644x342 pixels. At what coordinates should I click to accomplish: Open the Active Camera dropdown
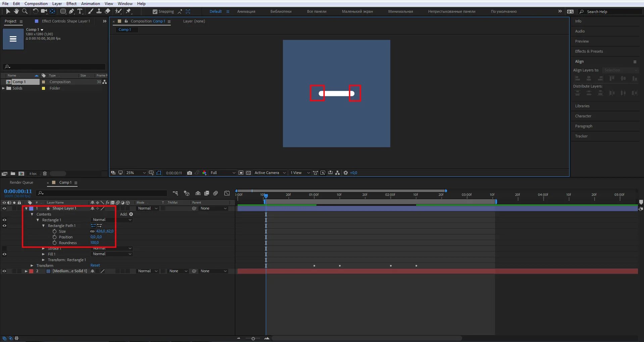point(270,173)
